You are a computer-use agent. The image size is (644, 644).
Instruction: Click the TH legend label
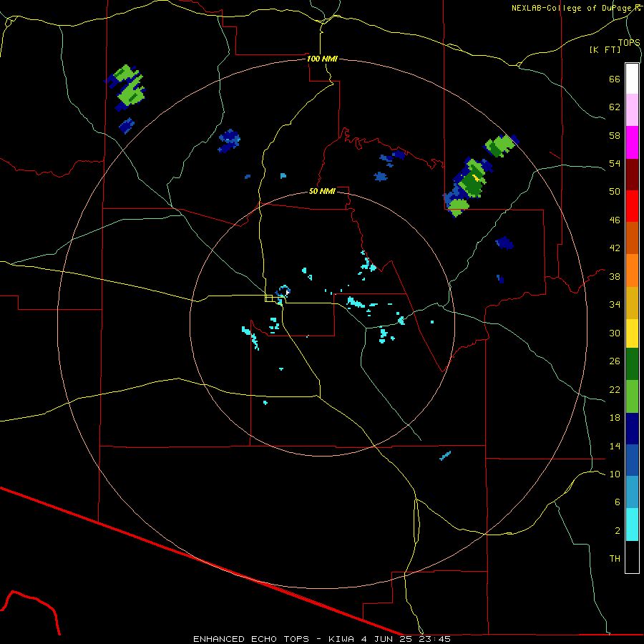click(615, 559)
